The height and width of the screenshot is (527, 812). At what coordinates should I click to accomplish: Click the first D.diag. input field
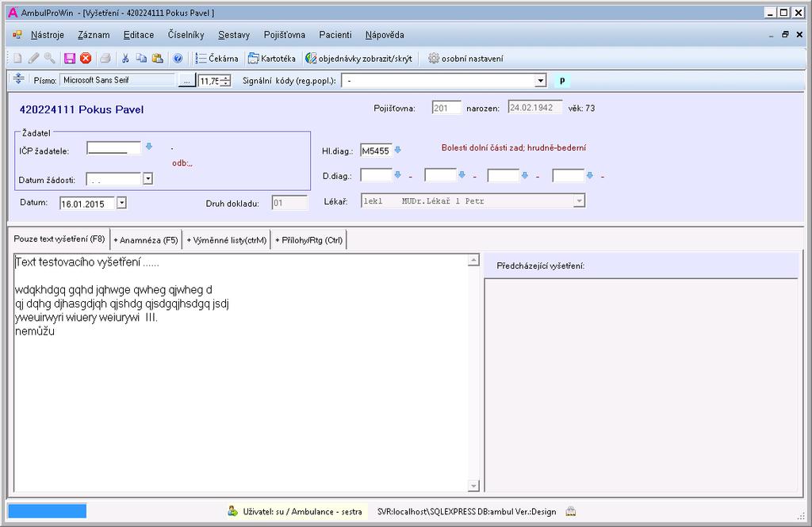376,175
